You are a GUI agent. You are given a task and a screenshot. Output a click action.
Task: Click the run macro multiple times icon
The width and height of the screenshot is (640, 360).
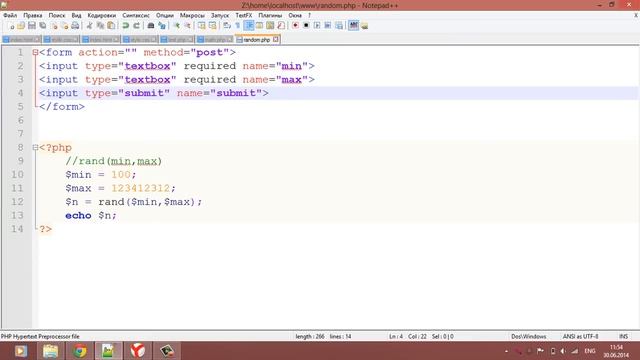[x=328, y=26]
